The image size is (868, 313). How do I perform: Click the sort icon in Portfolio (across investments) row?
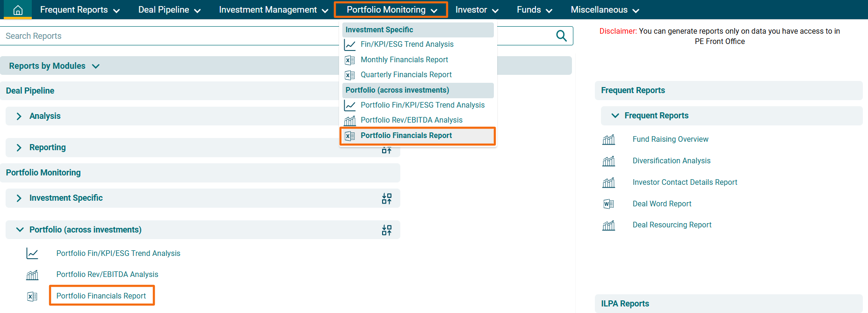click(x=386, y=230)
